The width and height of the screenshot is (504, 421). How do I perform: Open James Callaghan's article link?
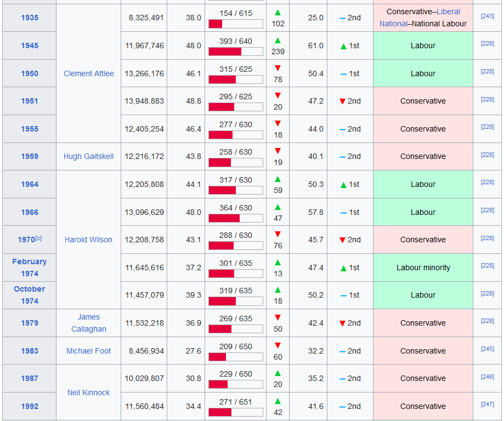[x=89, y=323]
